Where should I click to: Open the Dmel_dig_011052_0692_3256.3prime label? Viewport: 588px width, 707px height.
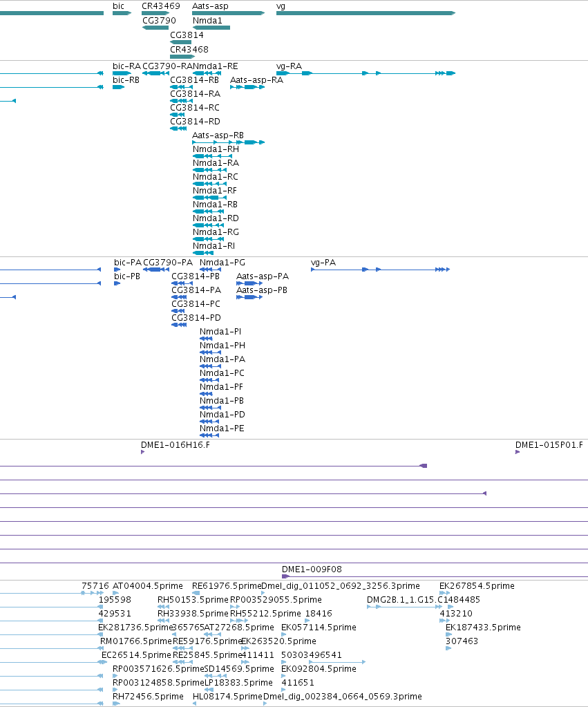coord(341,585)
